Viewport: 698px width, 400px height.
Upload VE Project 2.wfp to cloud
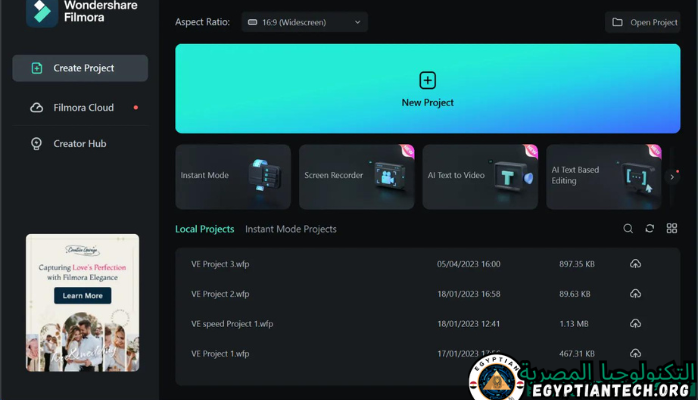[635, 294]
